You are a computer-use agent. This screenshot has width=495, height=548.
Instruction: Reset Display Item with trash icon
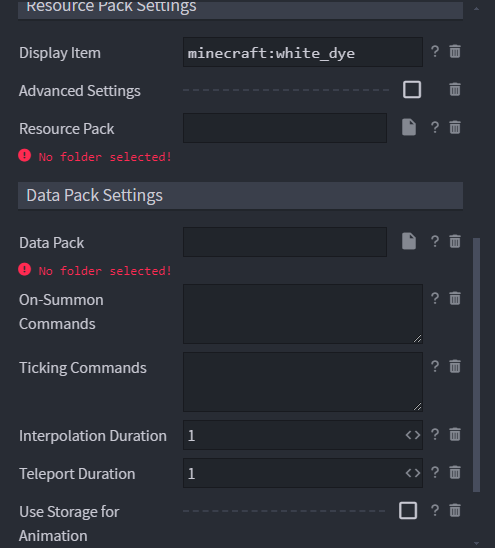tap(455, 51)
